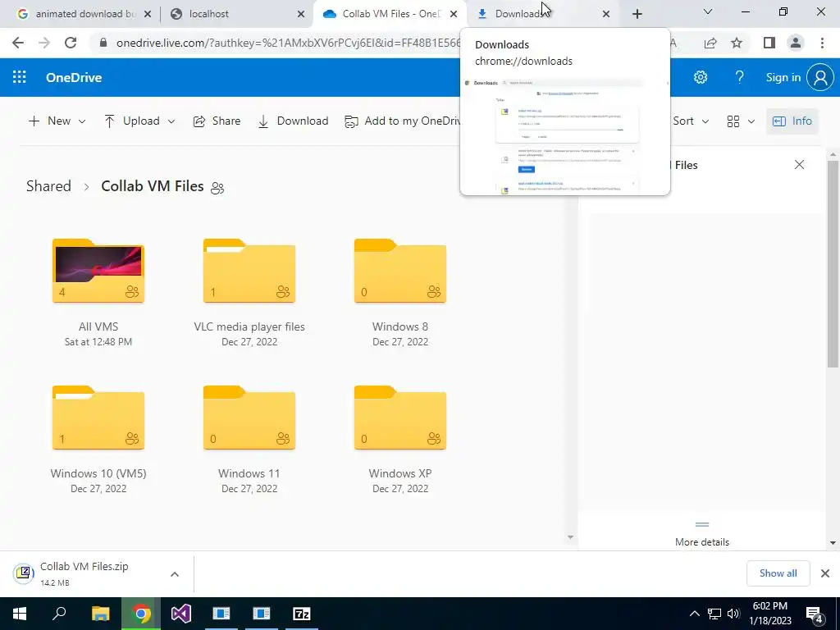Close the localhost tab
This screenshot has height=630, width=840.
point(301,14)
